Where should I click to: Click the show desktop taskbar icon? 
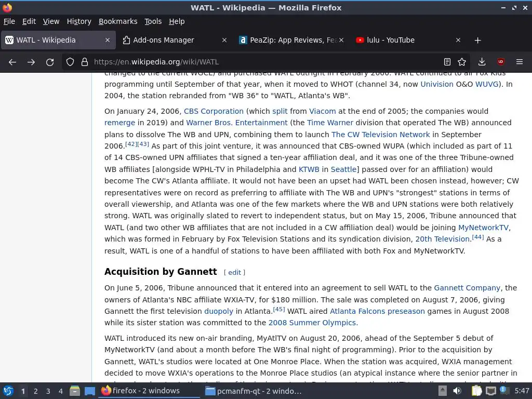click(x=89, y=391)
